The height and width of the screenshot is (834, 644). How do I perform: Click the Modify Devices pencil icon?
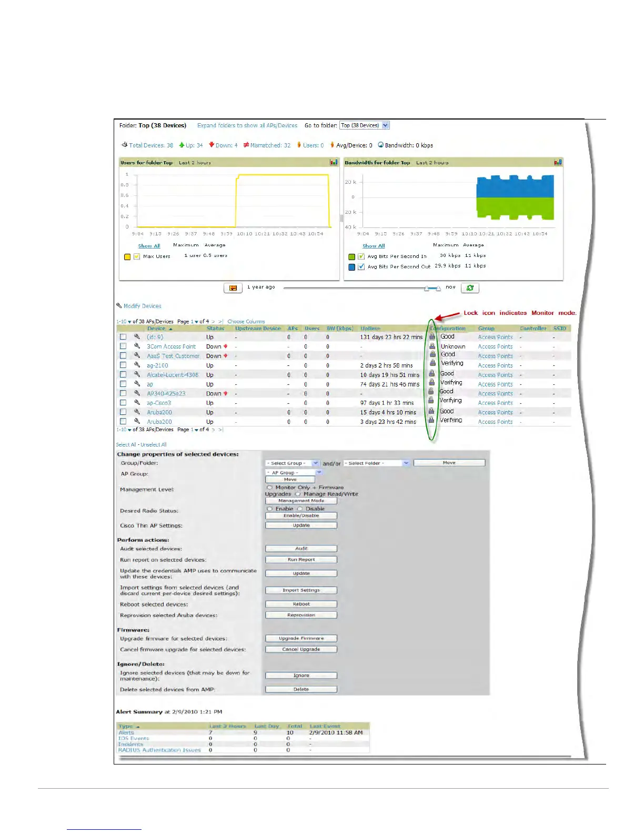[119, 305]
